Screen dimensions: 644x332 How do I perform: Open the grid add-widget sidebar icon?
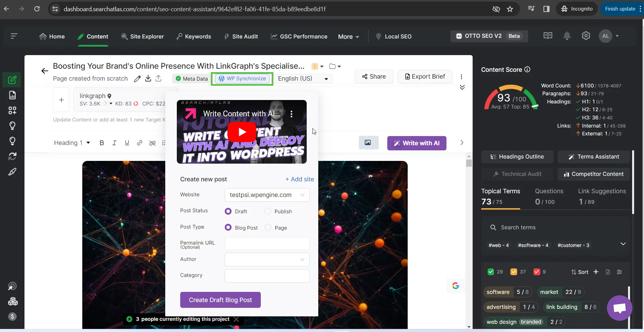point(12,111)
